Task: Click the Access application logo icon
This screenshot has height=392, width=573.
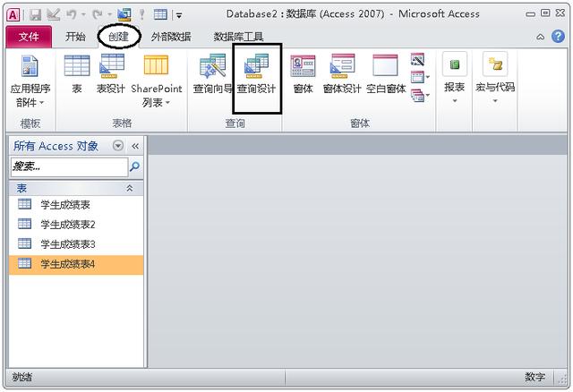Action: [13, 15]
